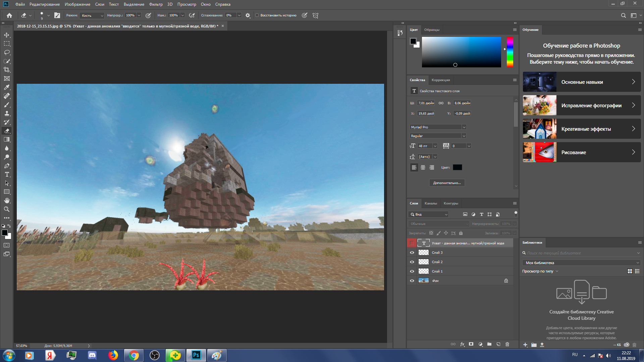The height and width of the screenshot is (362, 644).
Task: Hide the Фон layer visibility eye
Action: pyautogui.click(x=412, y=281)
